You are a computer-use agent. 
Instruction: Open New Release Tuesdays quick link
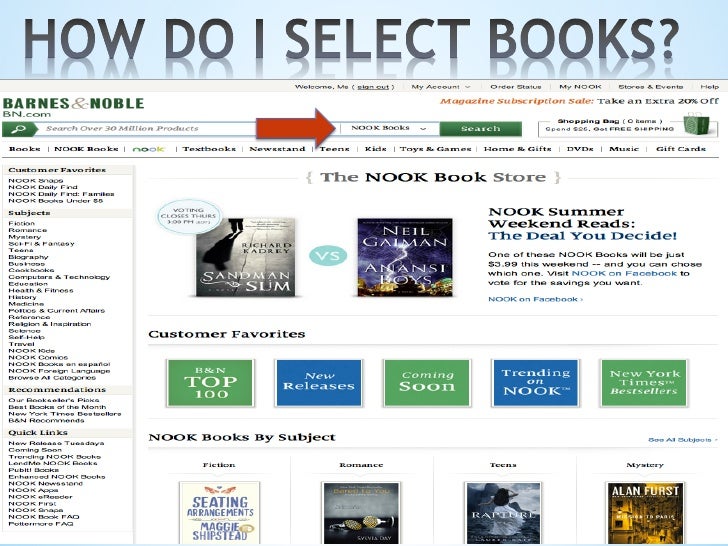[56, 443]
